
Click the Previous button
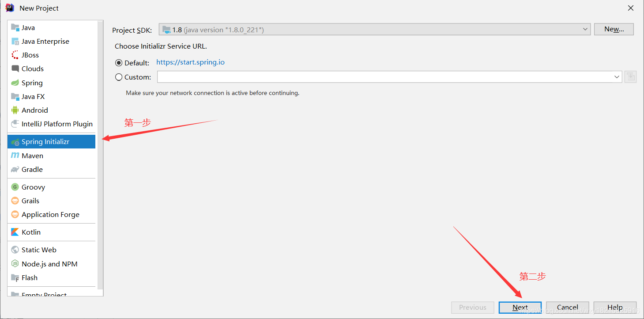473,308
